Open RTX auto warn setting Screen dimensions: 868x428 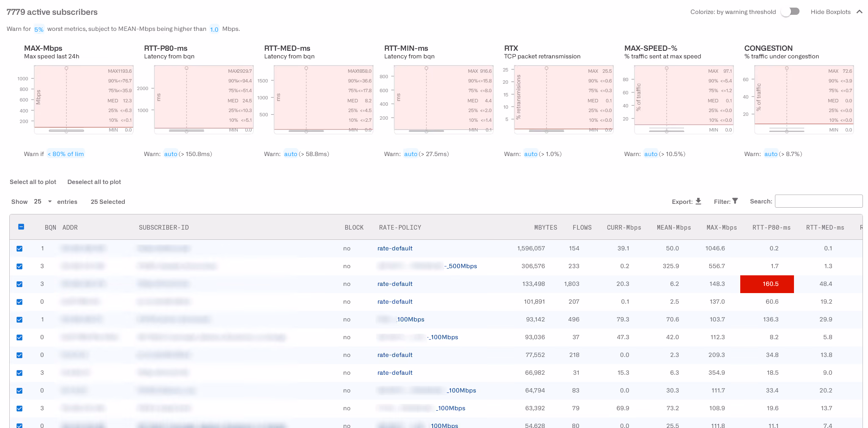tap(531, 154)
